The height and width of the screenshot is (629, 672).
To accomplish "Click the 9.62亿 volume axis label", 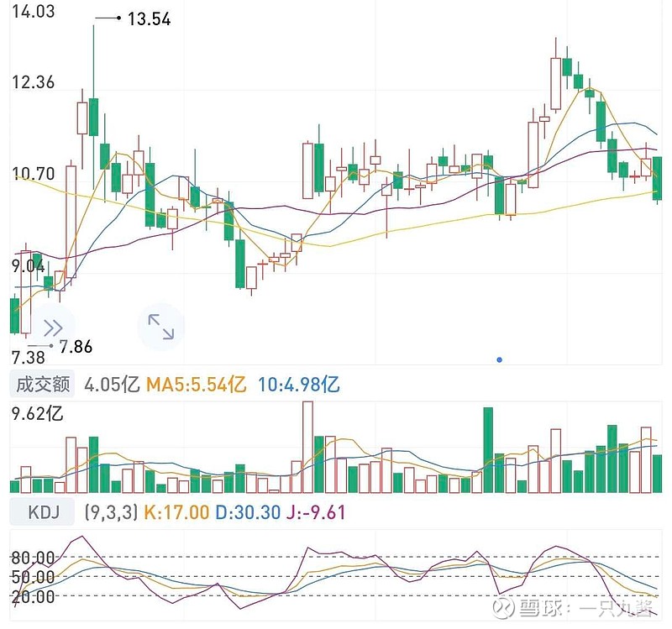I will coord(38,414).
